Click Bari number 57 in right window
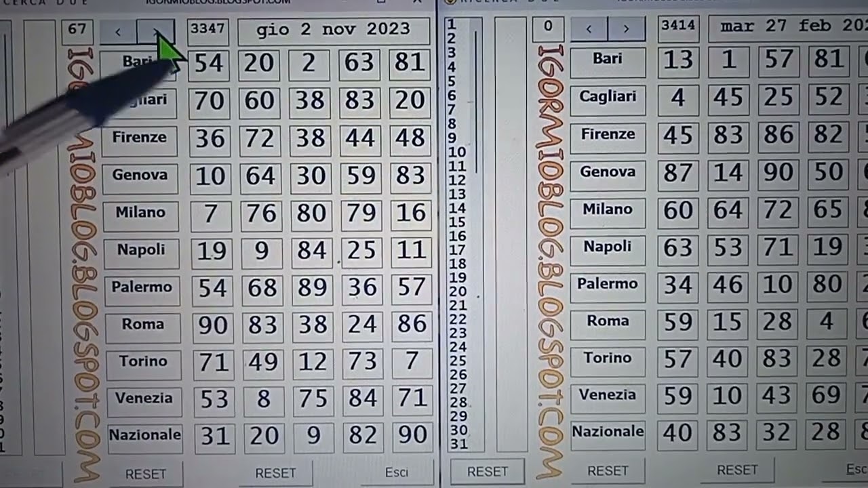 (778, 60)
